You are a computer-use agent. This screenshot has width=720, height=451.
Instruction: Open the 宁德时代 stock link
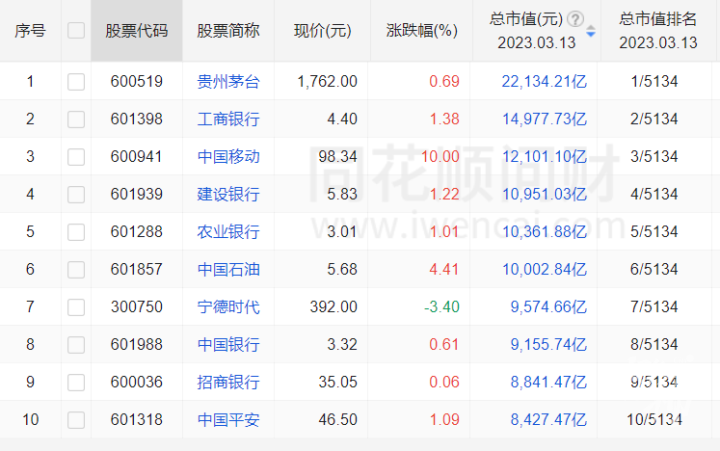click(228, 307)
